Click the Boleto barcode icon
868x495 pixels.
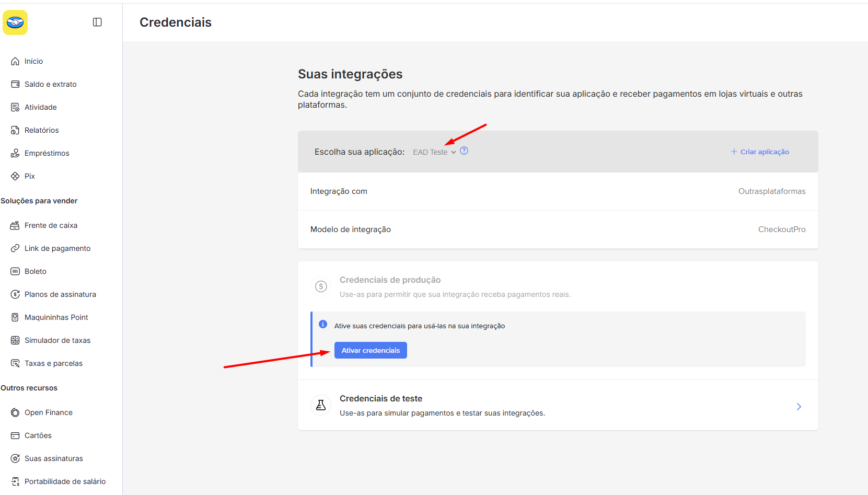(15, 271)
